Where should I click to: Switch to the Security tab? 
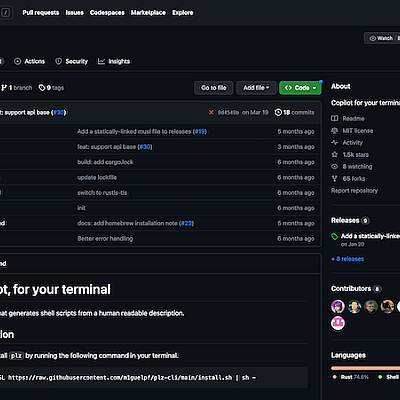pos(71,61)
